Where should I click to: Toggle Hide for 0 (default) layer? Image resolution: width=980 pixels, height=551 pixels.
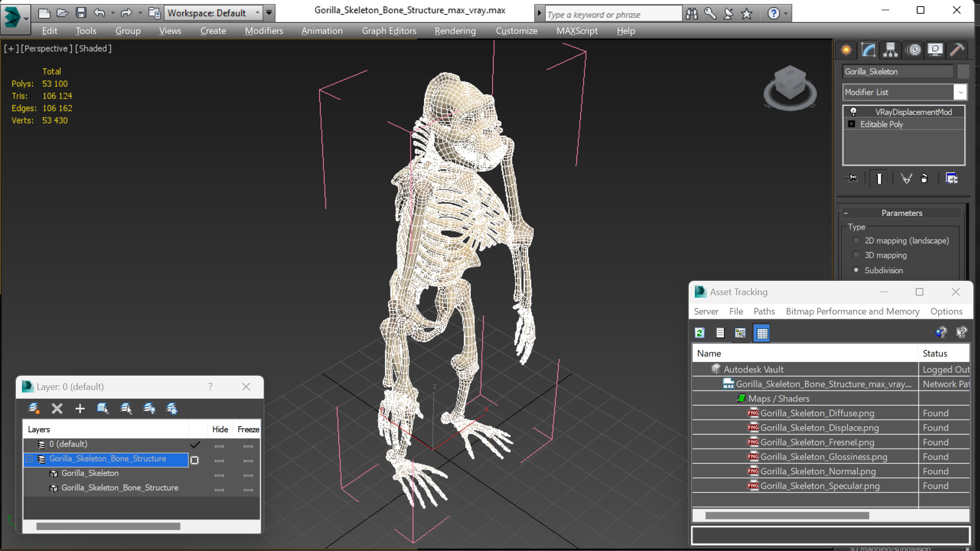pyautogui.click(x=219, y=447)
